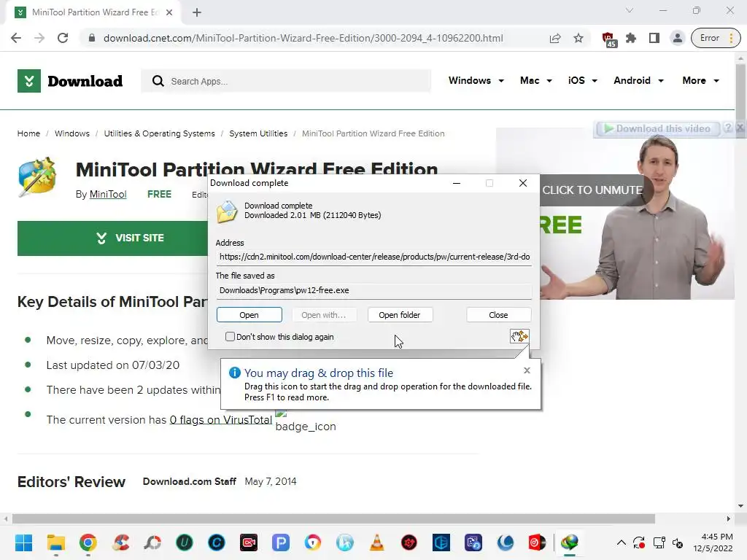Click the muted volume tray icon
Image resolution: width=747 pixels, height=560 pixels.
click(x=678, y=542)
